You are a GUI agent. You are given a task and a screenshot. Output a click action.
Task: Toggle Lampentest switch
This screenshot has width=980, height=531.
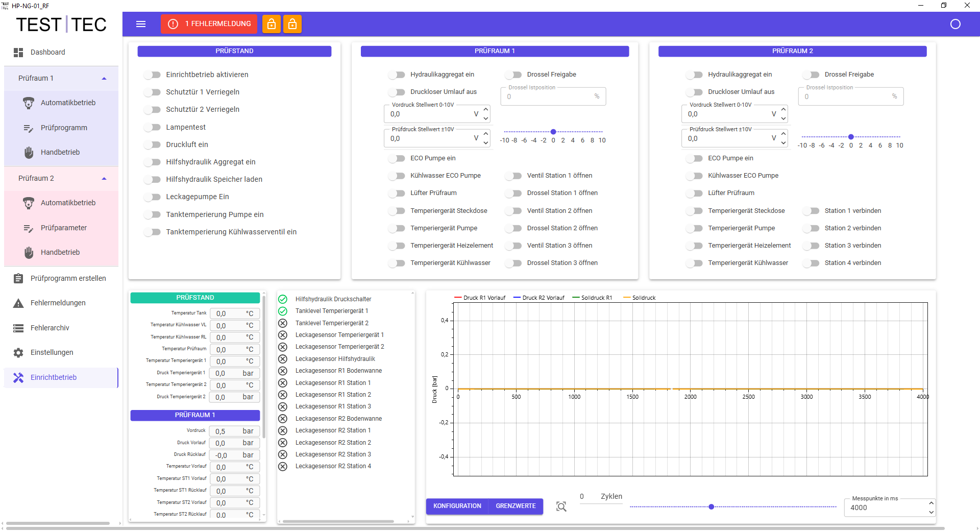coord(152,127)
